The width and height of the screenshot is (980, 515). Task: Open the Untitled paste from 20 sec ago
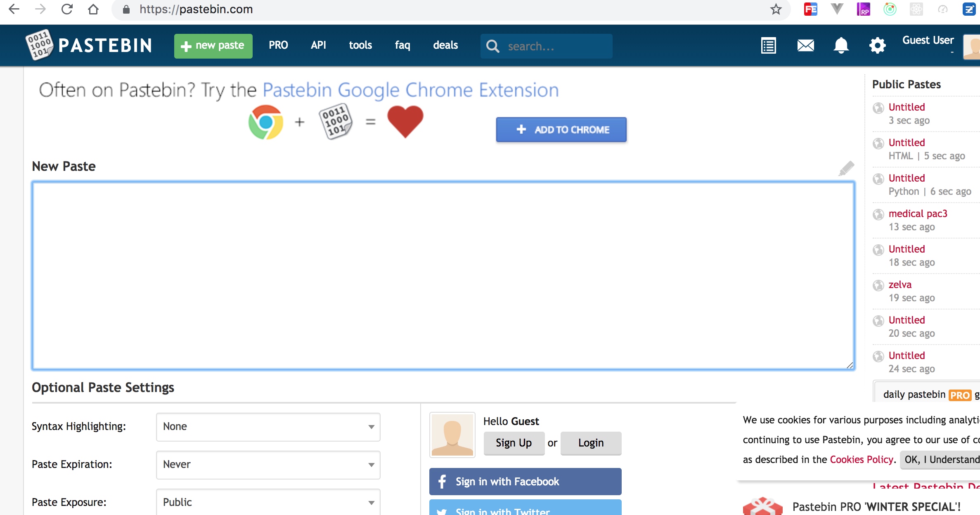pyautogui.click(x=907, y=320)
